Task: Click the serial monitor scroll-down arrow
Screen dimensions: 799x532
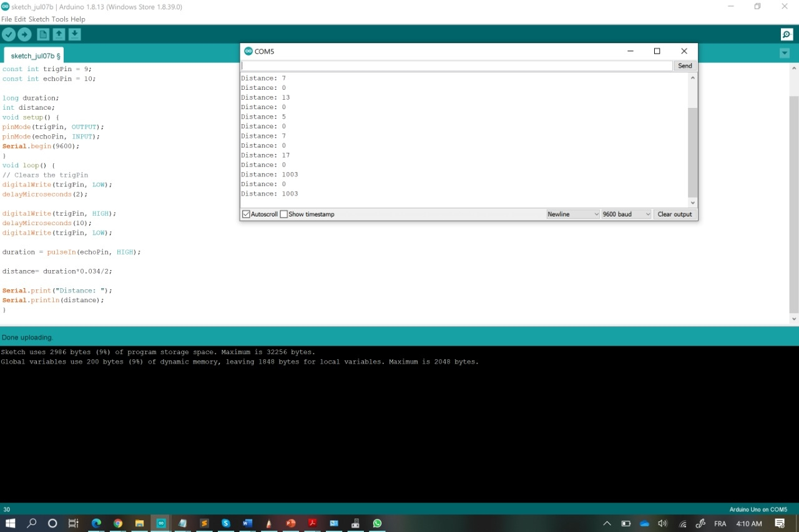Action: point(692,203)
